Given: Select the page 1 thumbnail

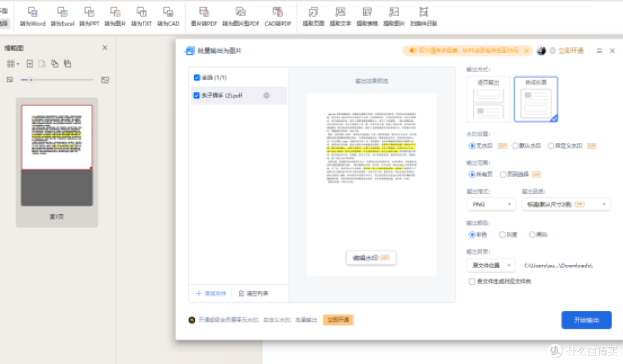Looking at the screenshot, I should tap(57, 155).
